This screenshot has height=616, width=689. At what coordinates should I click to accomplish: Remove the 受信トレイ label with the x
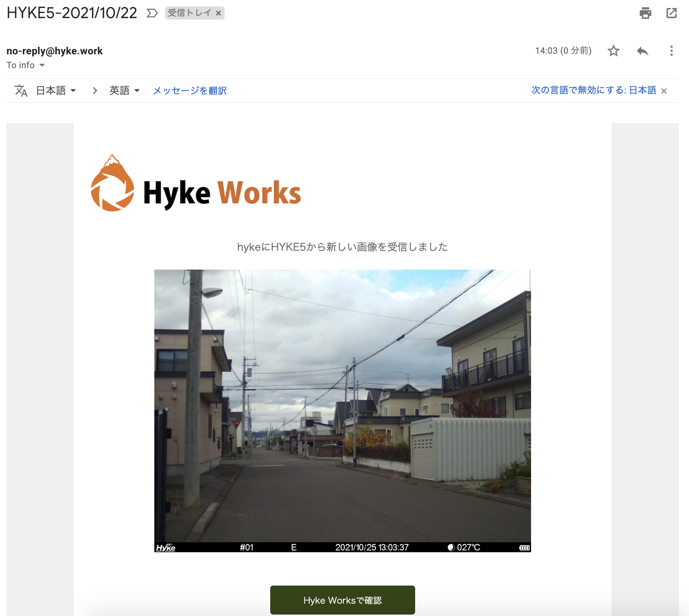(x=218, y=13)
